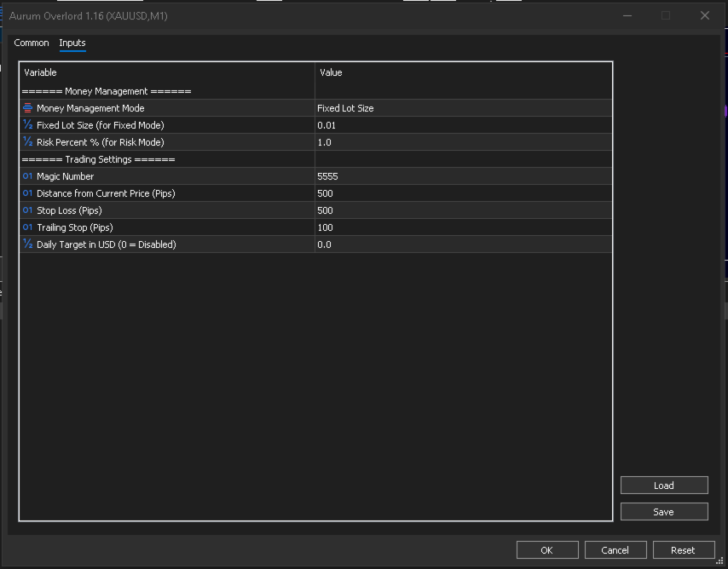
Task: Click the resize grip in dialog corner
Action: [x=719, y=561]
